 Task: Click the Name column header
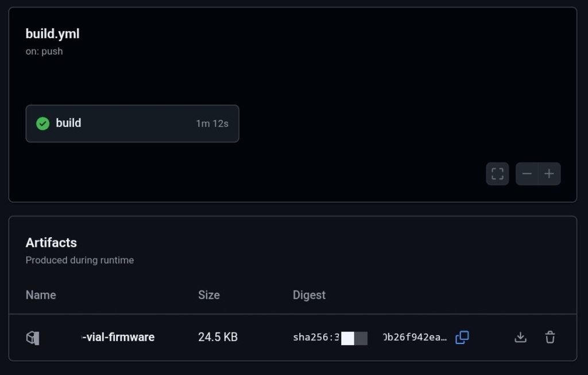[41, 295]
